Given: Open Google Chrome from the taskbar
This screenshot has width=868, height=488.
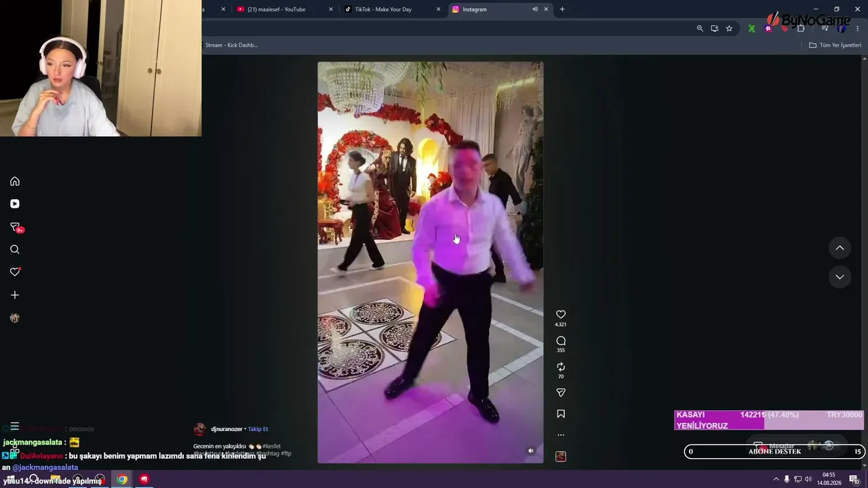Looking at the screenshot, I should [122, 479].
